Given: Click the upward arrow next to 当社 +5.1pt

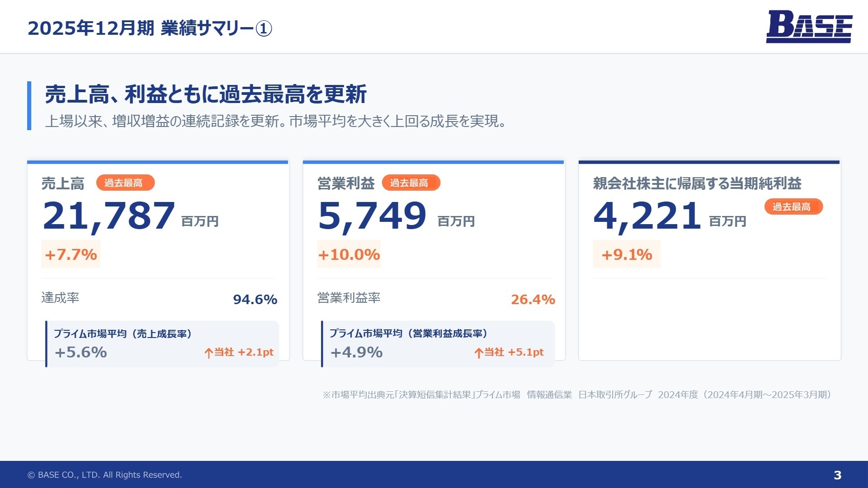Looking at the screenshot, I should coord(479,352).
